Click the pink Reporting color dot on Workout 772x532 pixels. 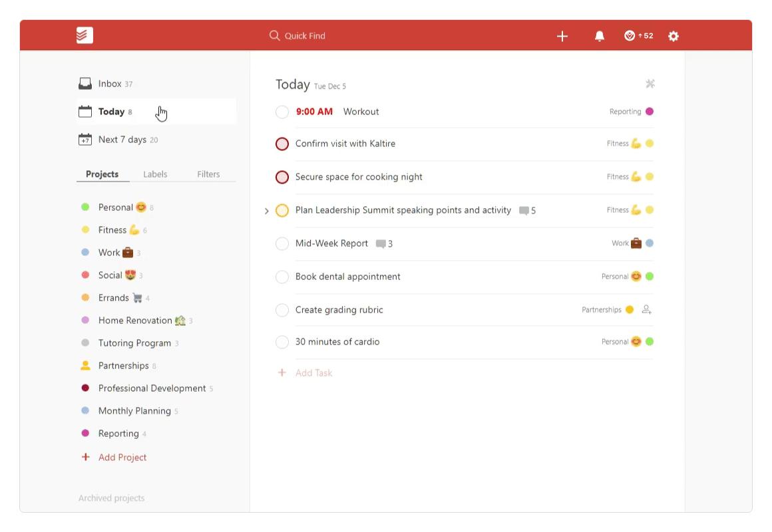point(650,112)
